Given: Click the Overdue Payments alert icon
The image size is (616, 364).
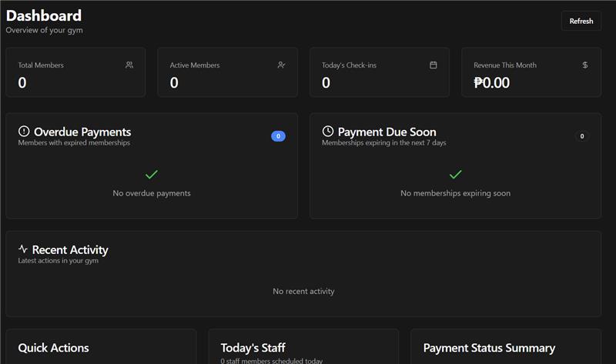Looking at the screenshot, I should [24, 132].
